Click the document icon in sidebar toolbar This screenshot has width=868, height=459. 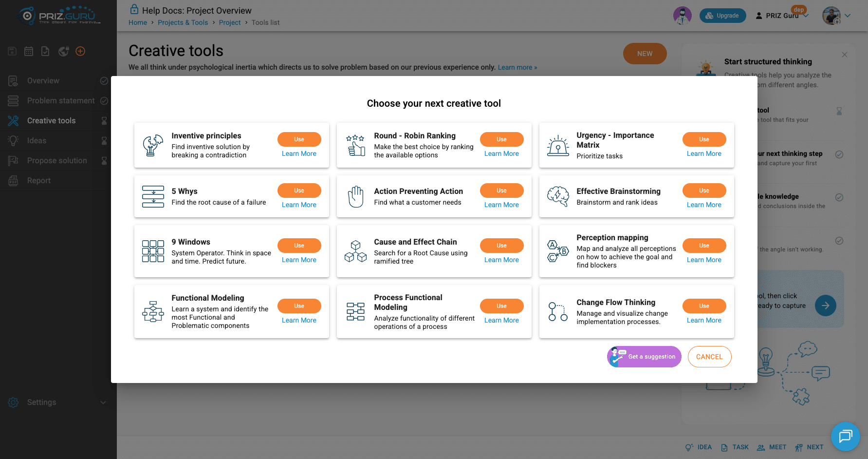[x=45, y=51]
